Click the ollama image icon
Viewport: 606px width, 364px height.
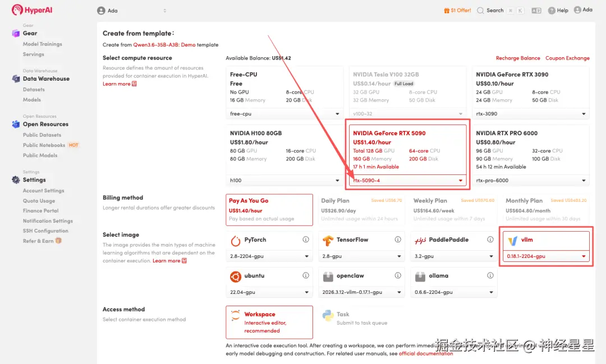click(x=420, y=277)
